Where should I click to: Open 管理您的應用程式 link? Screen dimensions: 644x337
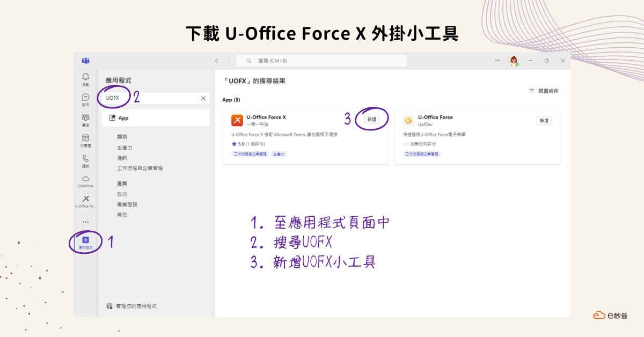(136, 306)
